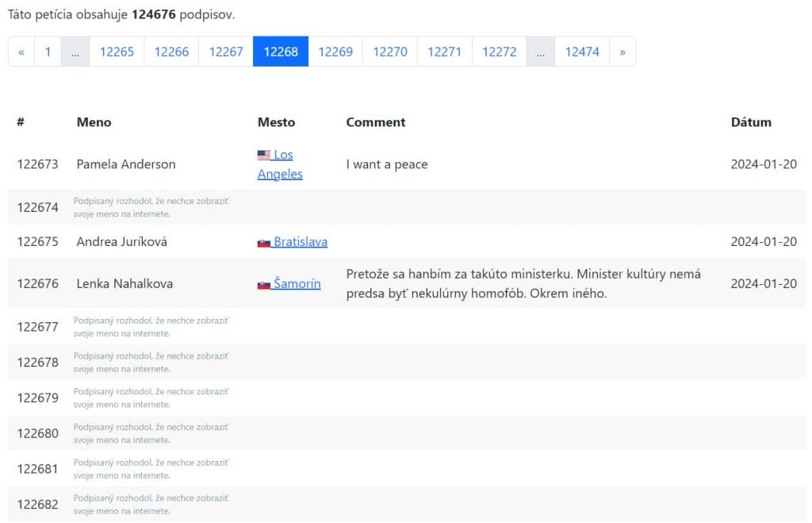The width and height of the screenshot is (812, 523).
Task: Click the active page 12268
Action: tap(281, 52)
